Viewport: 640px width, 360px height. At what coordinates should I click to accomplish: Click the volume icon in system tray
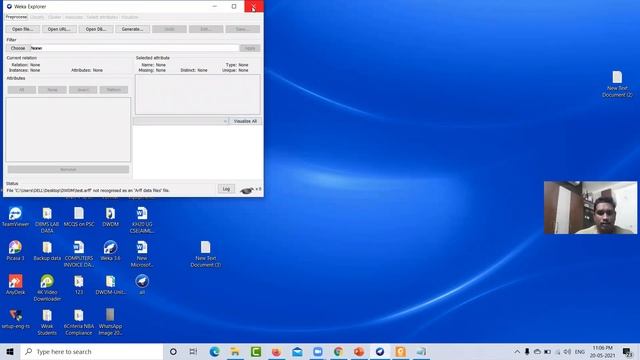click(x=567, y=351)
